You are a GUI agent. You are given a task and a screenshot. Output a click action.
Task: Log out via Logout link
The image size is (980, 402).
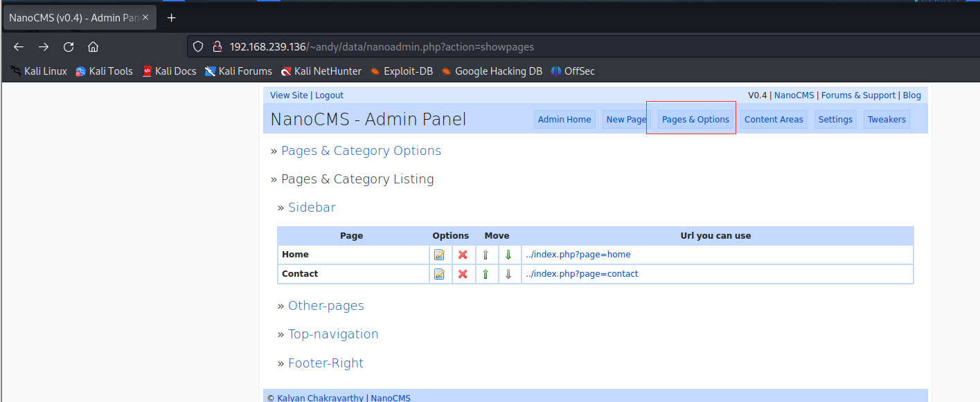[x=329, y=95]
